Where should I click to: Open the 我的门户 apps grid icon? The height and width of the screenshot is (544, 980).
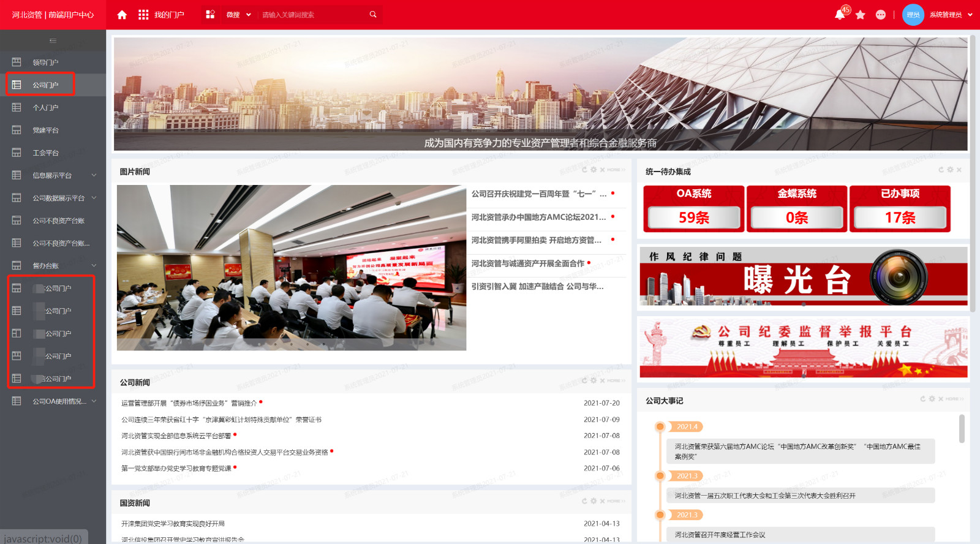pos(143,15)
